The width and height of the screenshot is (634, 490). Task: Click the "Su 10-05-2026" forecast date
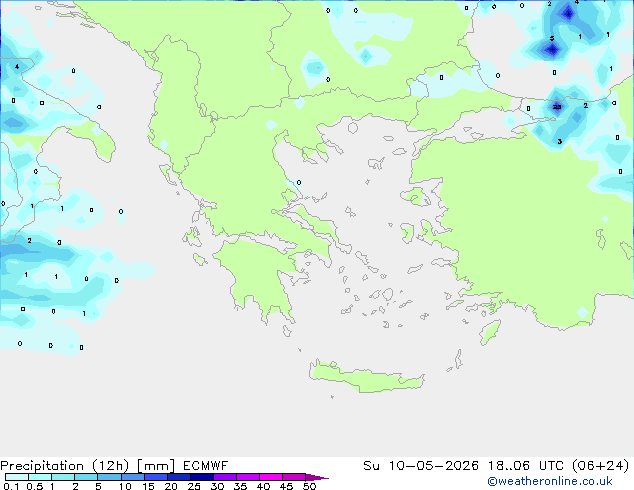(x=421, y=466)
